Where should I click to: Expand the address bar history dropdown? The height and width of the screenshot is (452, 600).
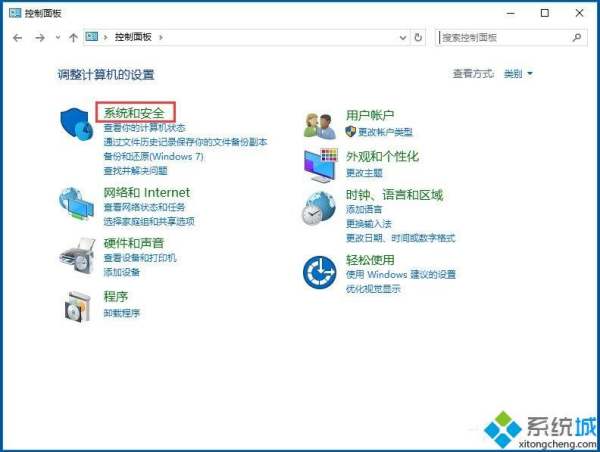pyautogui.click(x=403, y=38)
